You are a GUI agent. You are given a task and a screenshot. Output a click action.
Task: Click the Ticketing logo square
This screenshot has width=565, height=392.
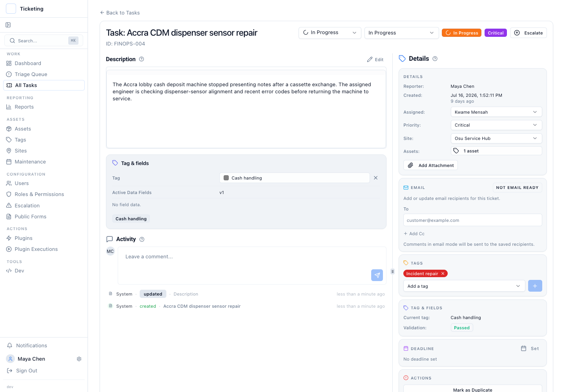point(11,9)
